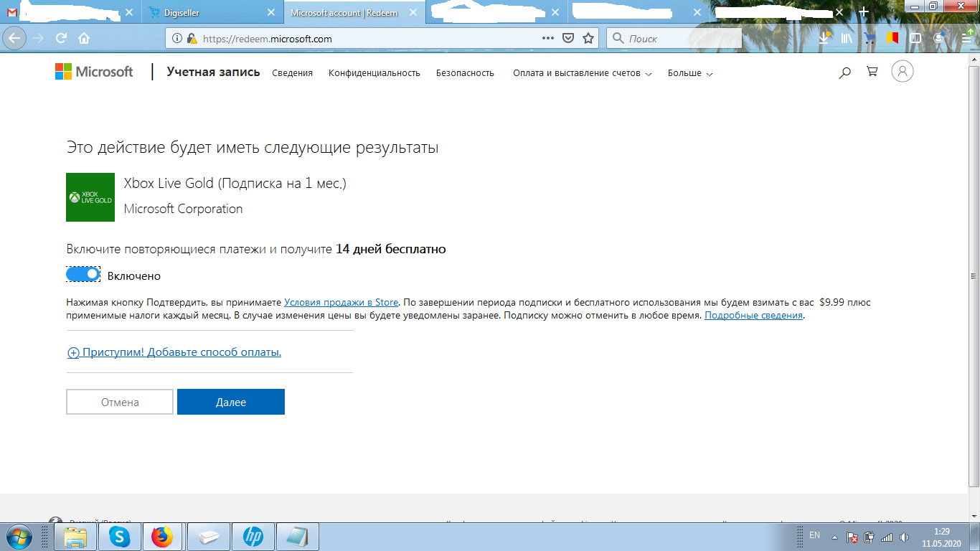Screen dimensions: 980x551
Task: Add a payment method link
Action: click(x=174, y=352)
